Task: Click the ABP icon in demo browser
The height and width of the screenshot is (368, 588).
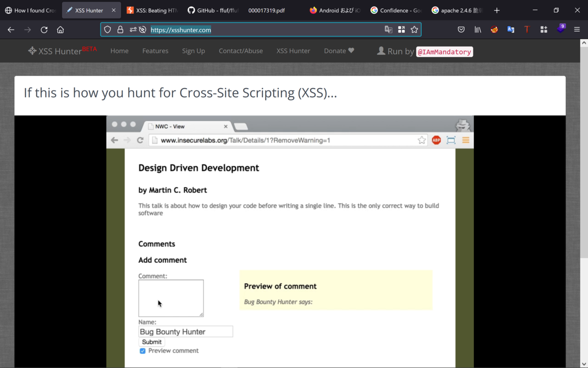Action: pyautogui.click(x=436, y=140)
